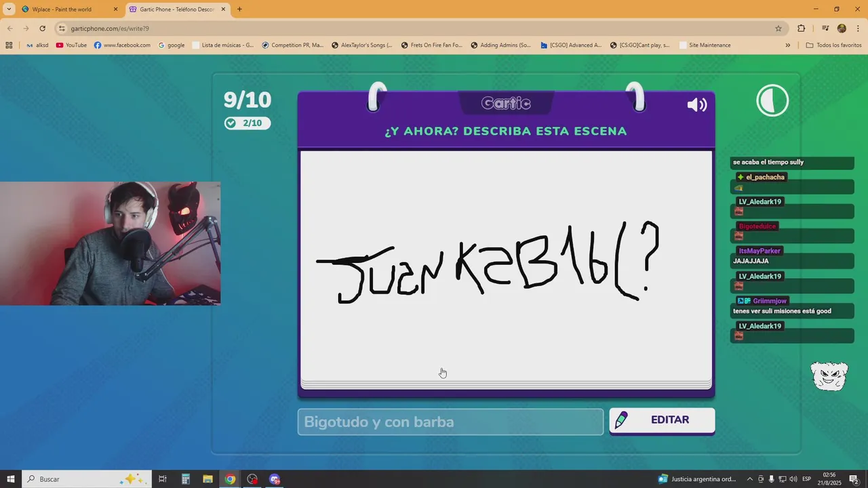Open the [CSGO] Advanced A... bookmark

pos(571,45)
